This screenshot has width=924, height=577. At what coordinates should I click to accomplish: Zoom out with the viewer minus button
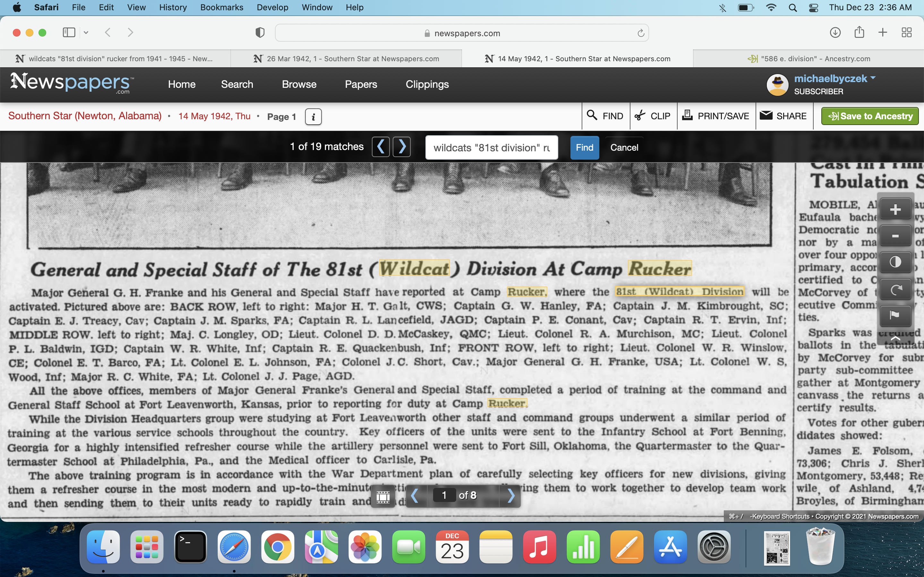(x=895, y=236)
